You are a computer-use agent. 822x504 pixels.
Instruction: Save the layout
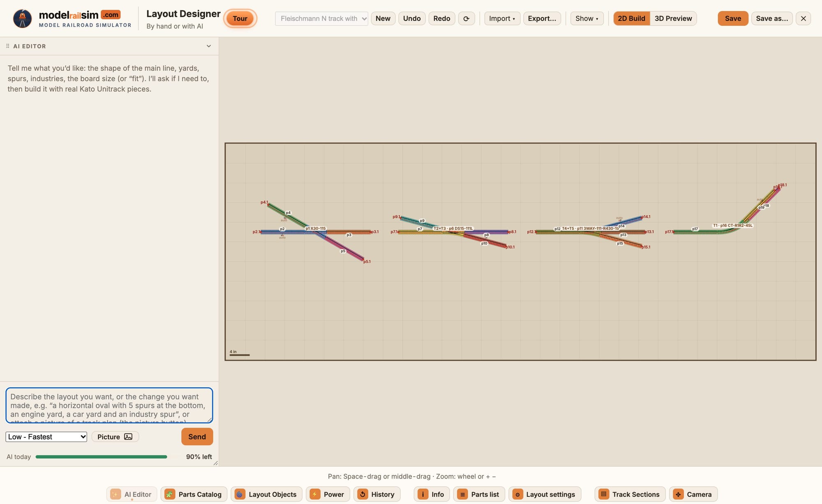(733, 18)
